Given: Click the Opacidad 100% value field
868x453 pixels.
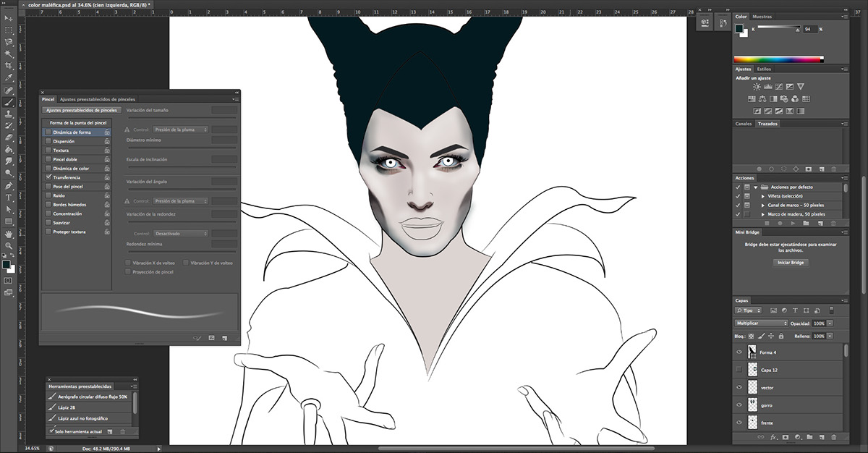Looking at the screenshot, I should (819, 323).
